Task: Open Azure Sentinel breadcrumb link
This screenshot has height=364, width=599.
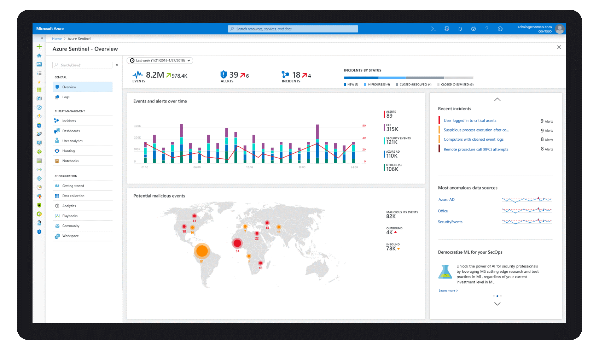Action: [79, 39]
